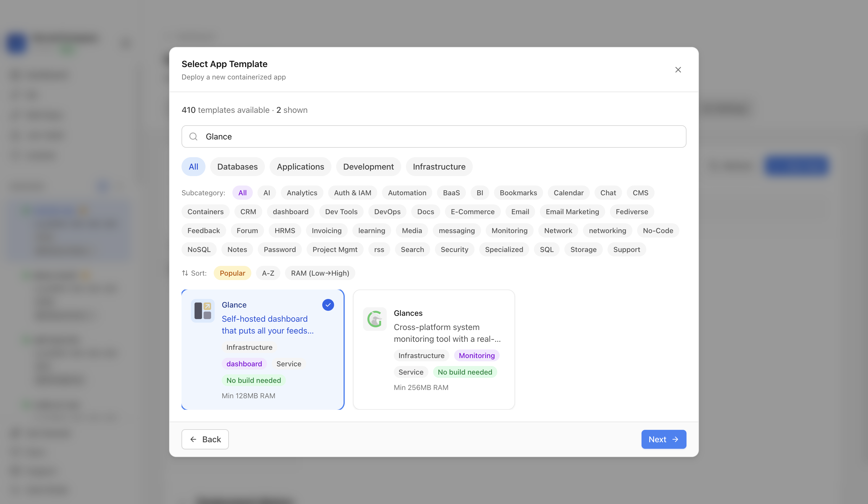868x504 pixels.
Task: Filter by Bookmarks subcategory
Action: pos(518,193)
